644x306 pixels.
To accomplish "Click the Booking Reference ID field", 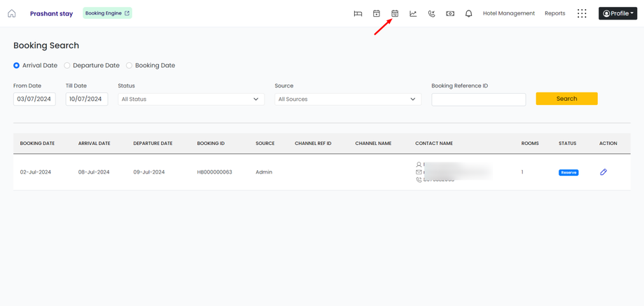I will (x=478, y=99).
